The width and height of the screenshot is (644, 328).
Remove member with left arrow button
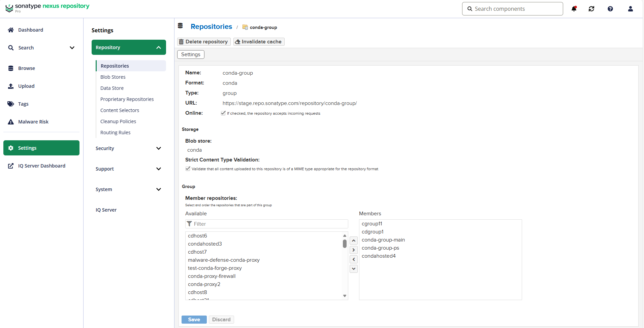click(x=354, y=259)
